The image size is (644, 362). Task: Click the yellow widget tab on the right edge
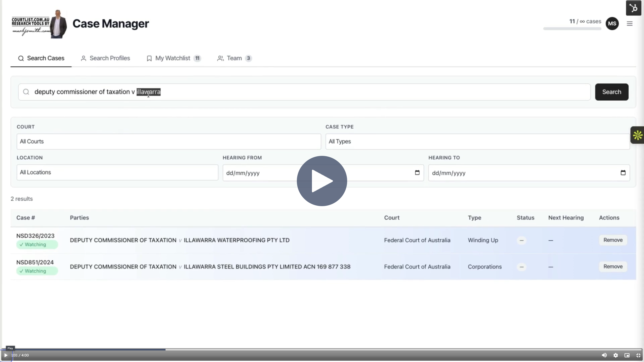[x=638, y=135]
